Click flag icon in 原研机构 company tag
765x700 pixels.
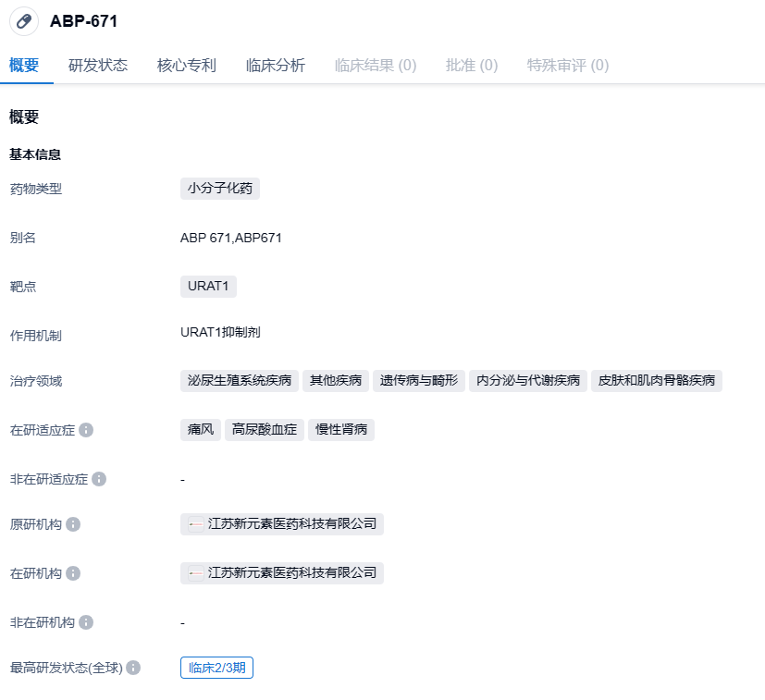[x=195, y=524]
